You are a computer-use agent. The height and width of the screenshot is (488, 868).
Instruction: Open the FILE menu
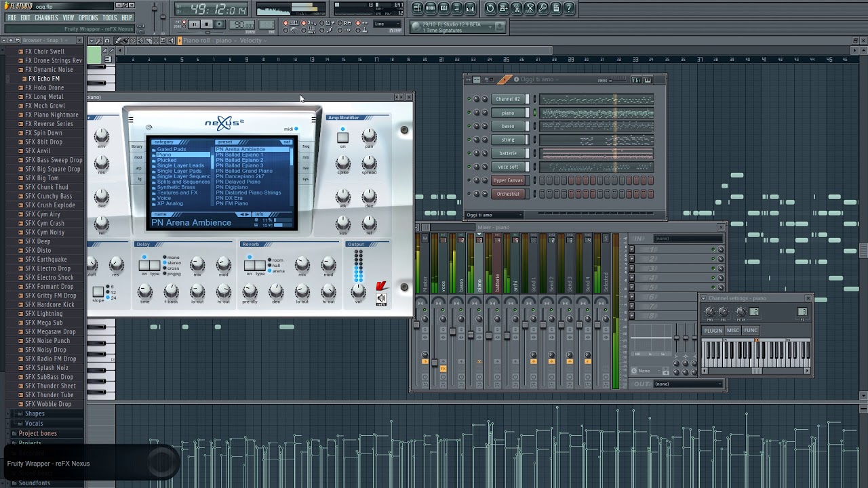(12, 18)
